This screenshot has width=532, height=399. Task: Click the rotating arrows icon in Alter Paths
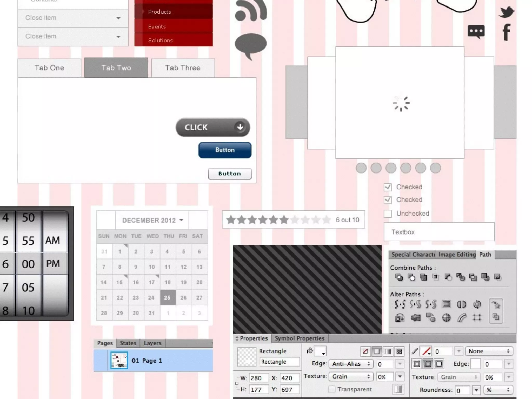477,304
